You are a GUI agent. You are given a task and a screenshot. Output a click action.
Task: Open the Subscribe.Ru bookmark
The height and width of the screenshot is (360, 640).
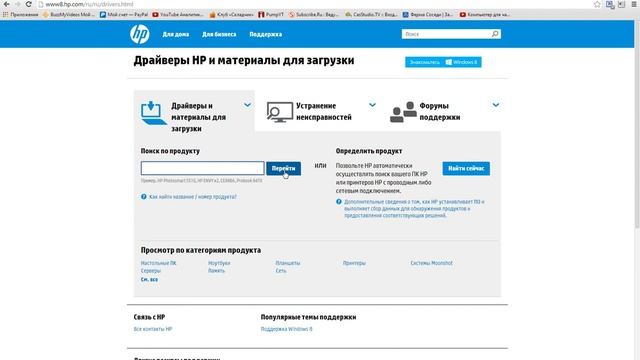point(313,14)
